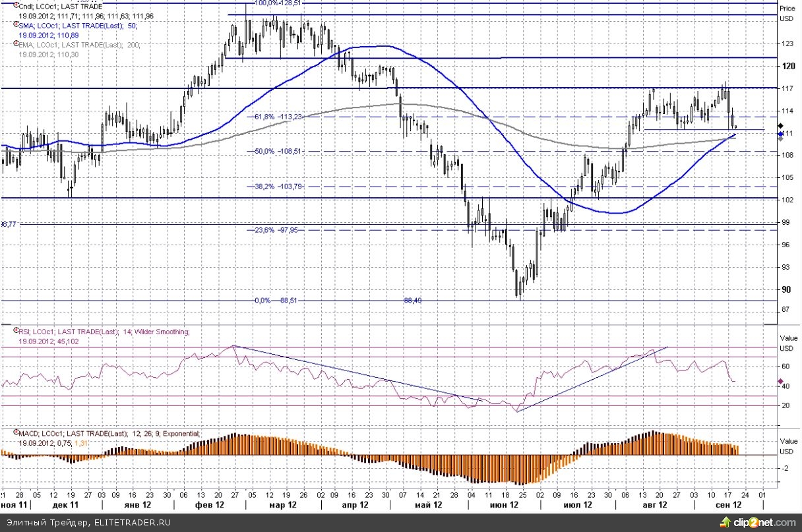Click the red icon beside the EMA 200 legend
The height and width of the screenshot is (532, 802).
coord(16,44)
